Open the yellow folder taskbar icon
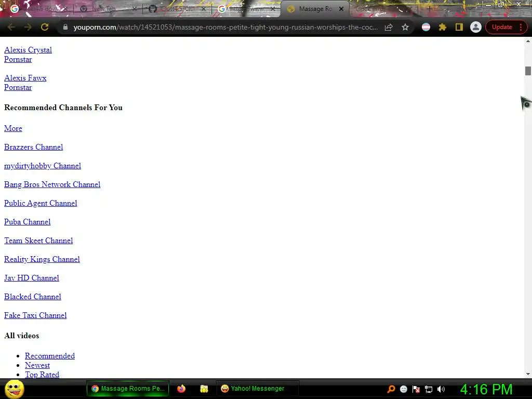 (204, 389)
